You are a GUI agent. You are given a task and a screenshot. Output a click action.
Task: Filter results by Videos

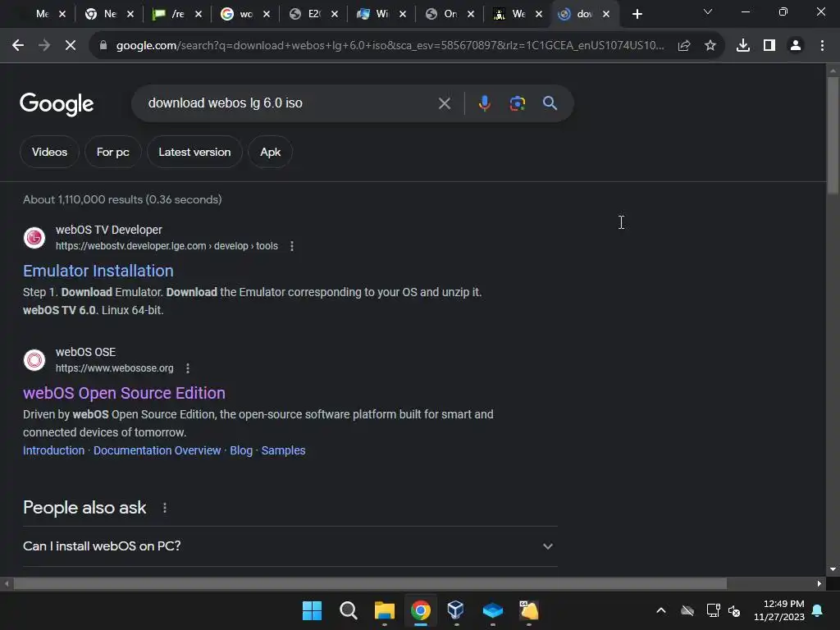click(49, 152)
